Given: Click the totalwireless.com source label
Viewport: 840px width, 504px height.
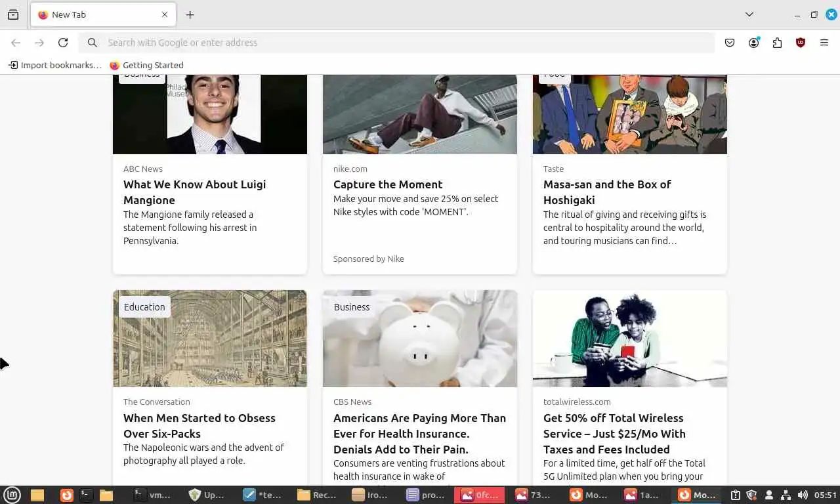Looking at the screenshot, I should [577, 402].
